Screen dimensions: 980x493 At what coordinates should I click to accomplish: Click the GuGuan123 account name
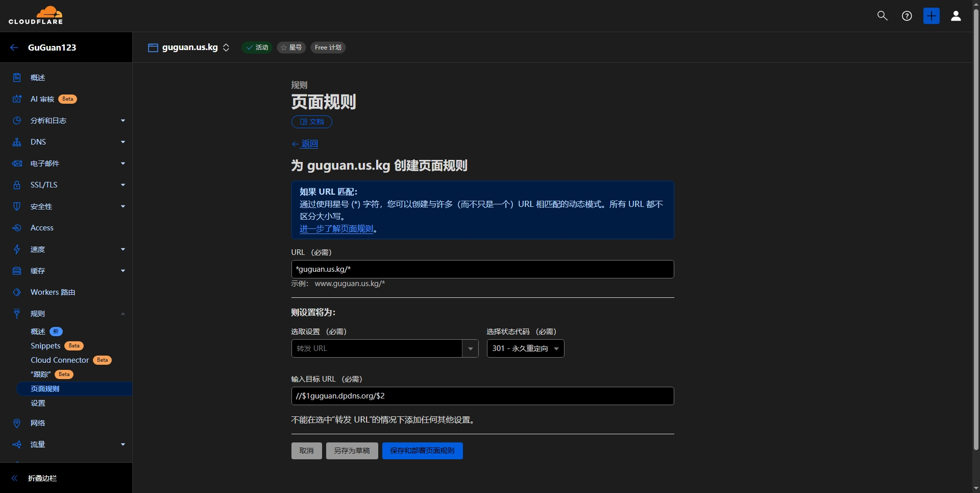tap(52, 48)
